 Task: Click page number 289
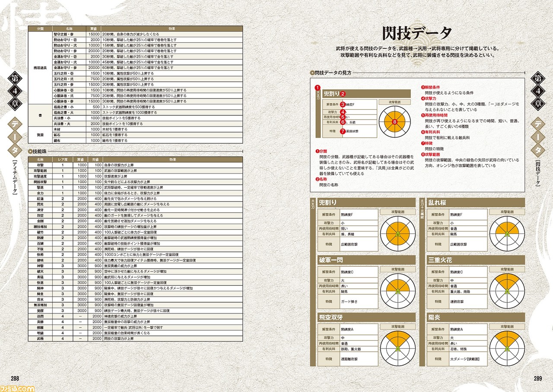point(537,378)
